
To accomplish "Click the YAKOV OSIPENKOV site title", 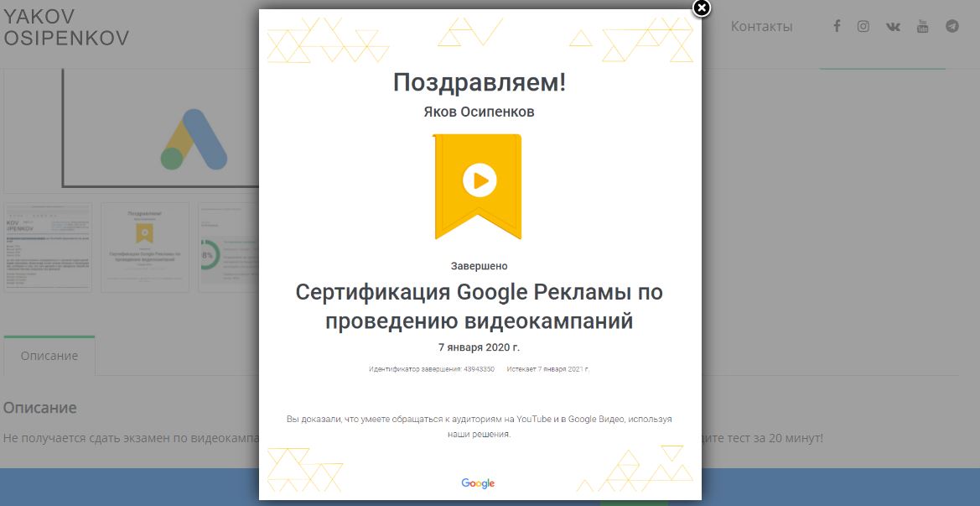I will point(67,26).
